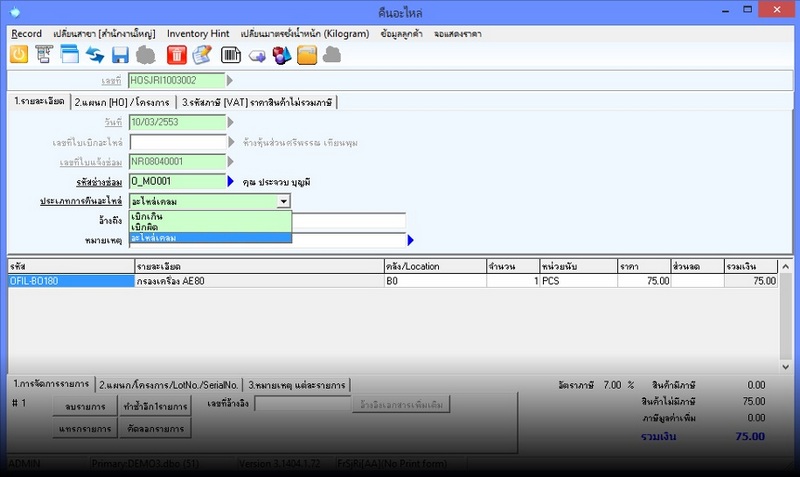Click the orange power icon in toolbar
Image resolution: width=800 pixels, height=477 pixels.
(19, 54)
